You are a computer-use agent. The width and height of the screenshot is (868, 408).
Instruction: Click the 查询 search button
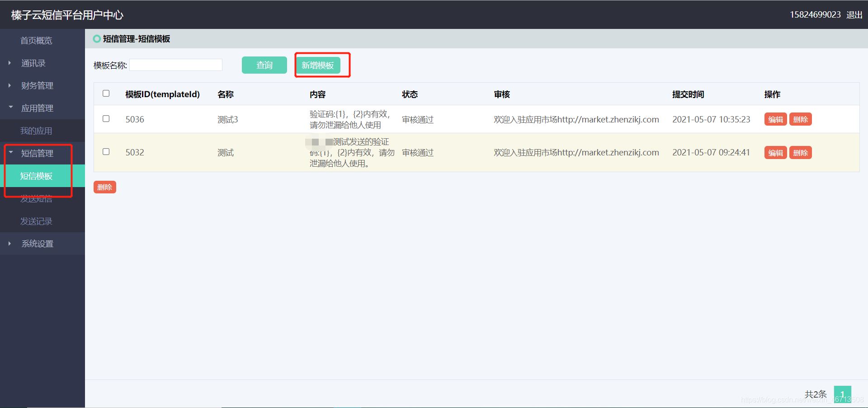[x=264, y=65]
